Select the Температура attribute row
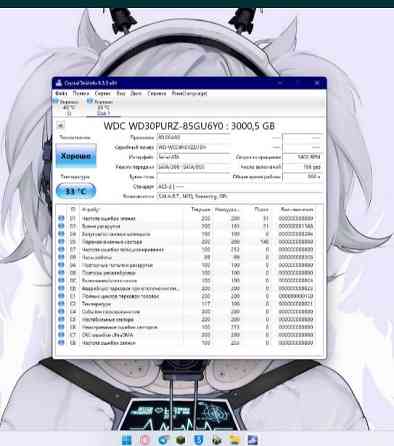Screen dimensions: 394x446 click(186, 304)
